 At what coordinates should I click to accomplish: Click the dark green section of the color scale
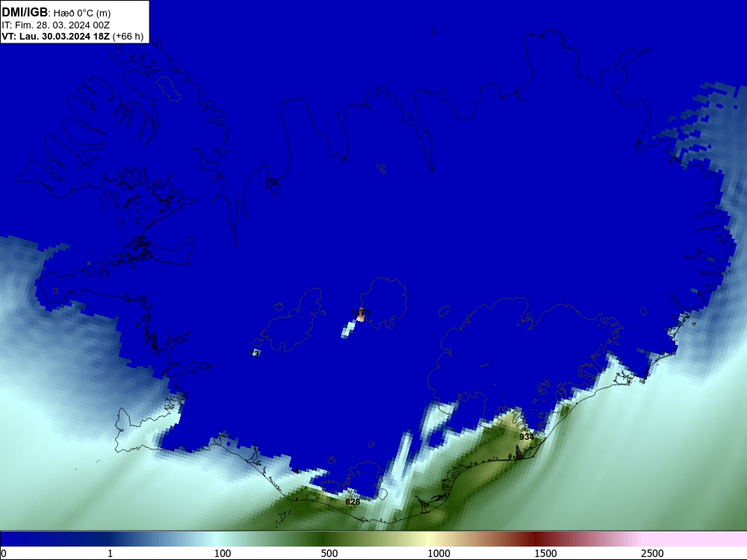pyautogui.click(x=324, y=539)
